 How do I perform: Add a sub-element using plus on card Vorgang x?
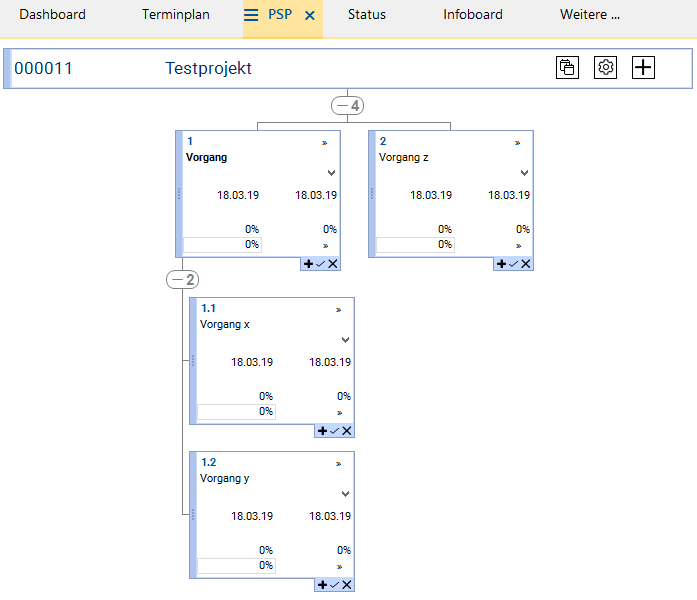point(322,431)
